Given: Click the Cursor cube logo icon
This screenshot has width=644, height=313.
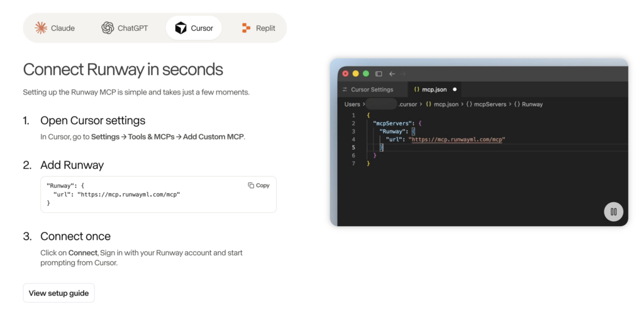Looking at the screenshot, I should [x=180, y=28].
